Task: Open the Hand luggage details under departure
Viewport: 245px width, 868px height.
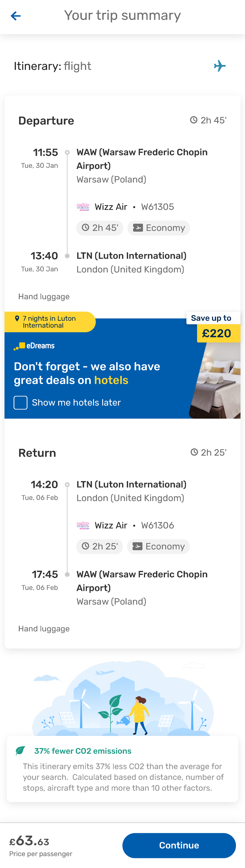Action: (43, 297)
